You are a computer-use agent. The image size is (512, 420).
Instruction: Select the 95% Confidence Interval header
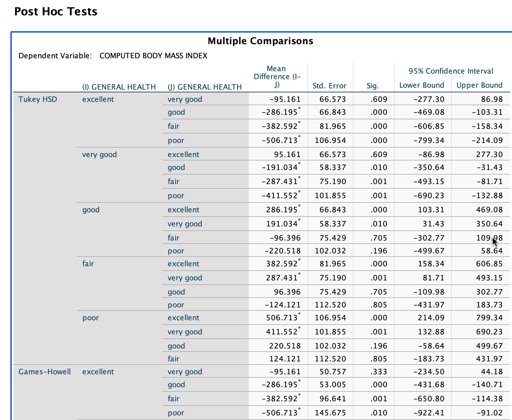[x=451, y=71]
